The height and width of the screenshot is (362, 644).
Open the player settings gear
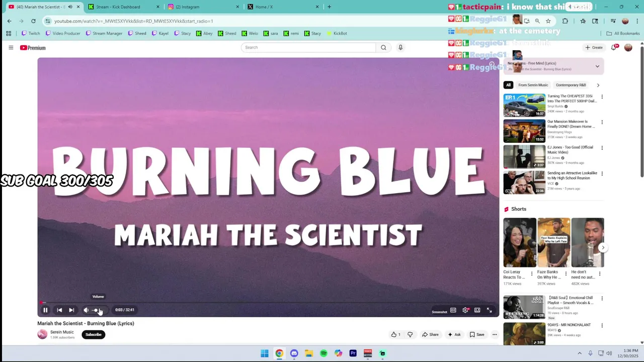(465, 310)
